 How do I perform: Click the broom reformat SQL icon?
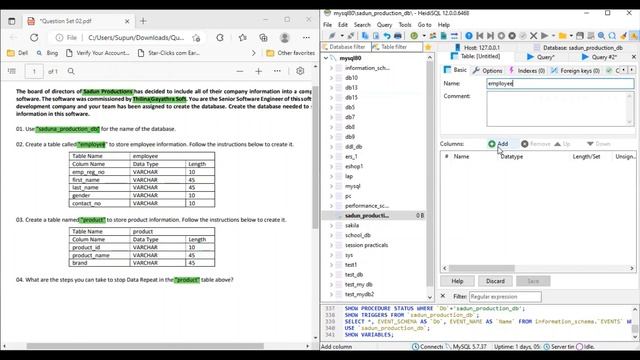(x=623, y=36)
